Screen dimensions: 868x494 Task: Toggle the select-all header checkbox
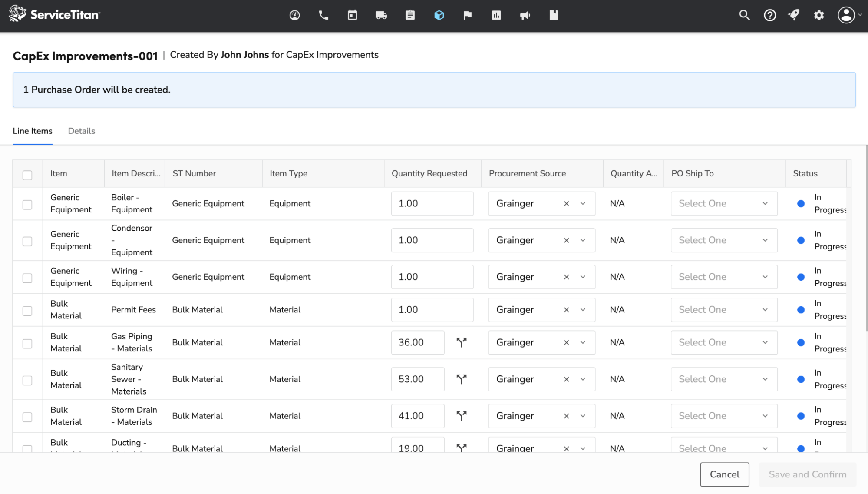click(27, 175)
